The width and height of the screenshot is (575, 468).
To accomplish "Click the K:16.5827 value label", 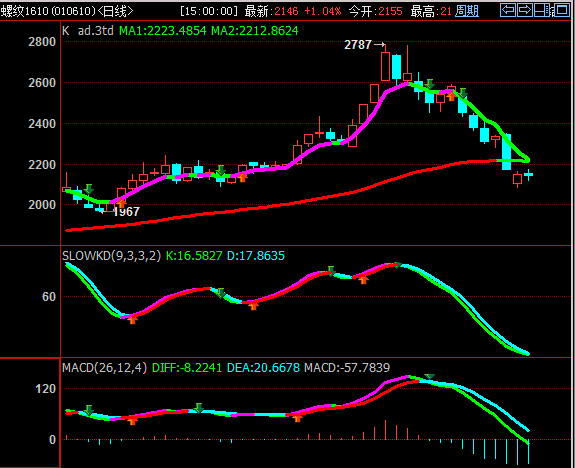I will (x=194, y=256).
